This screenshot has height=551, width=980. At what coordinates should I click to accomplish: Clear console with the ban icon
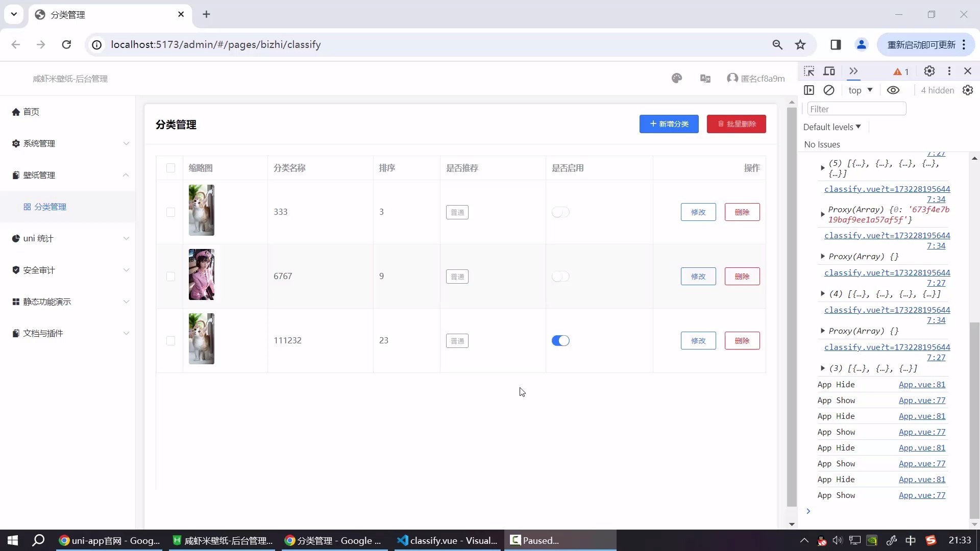(829, 90)
